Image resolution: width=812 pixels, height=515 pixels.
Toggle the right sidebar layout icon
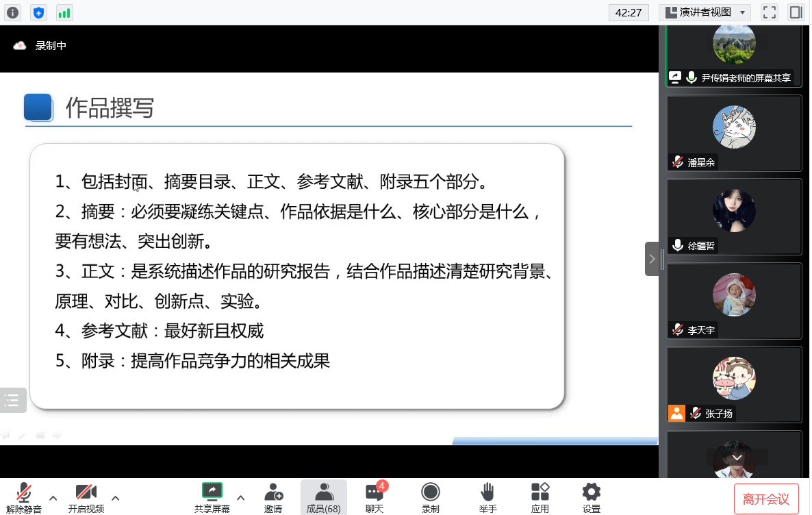(x=795, y=12)
